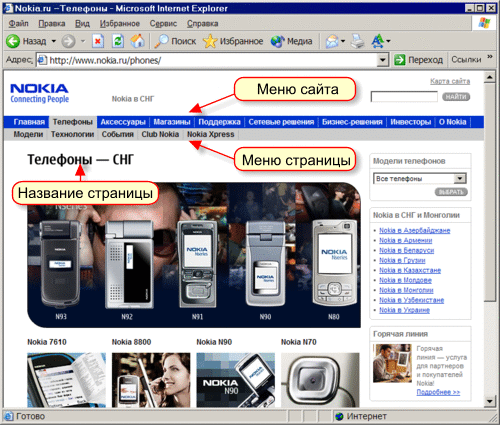Click the text size A icon
This screenshot has height=425, width=500.
(378, 41)
